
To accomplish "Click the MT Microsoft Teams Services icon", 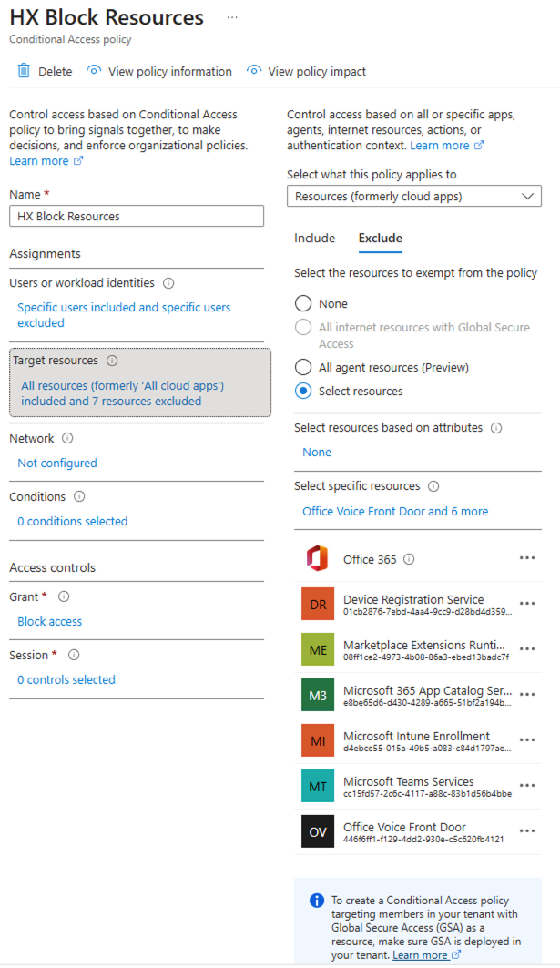I will point(318,786).
